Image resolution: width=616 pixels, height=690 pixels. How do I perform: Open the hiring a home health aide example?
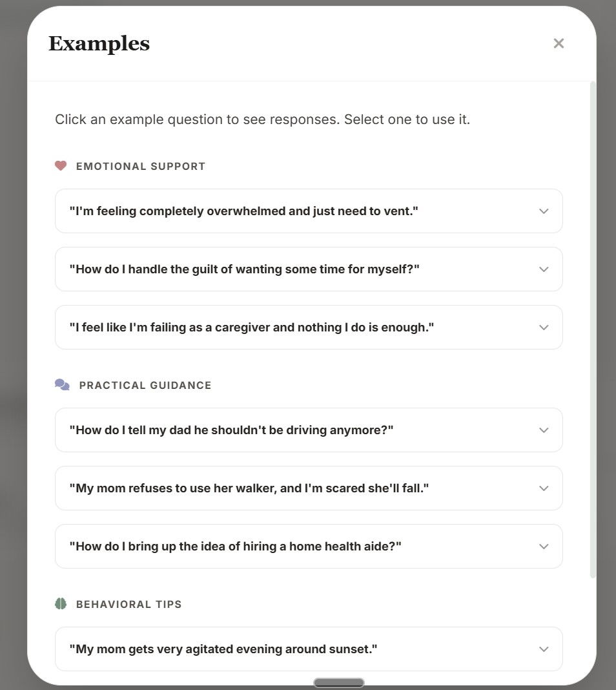click(x=258, y=546)
